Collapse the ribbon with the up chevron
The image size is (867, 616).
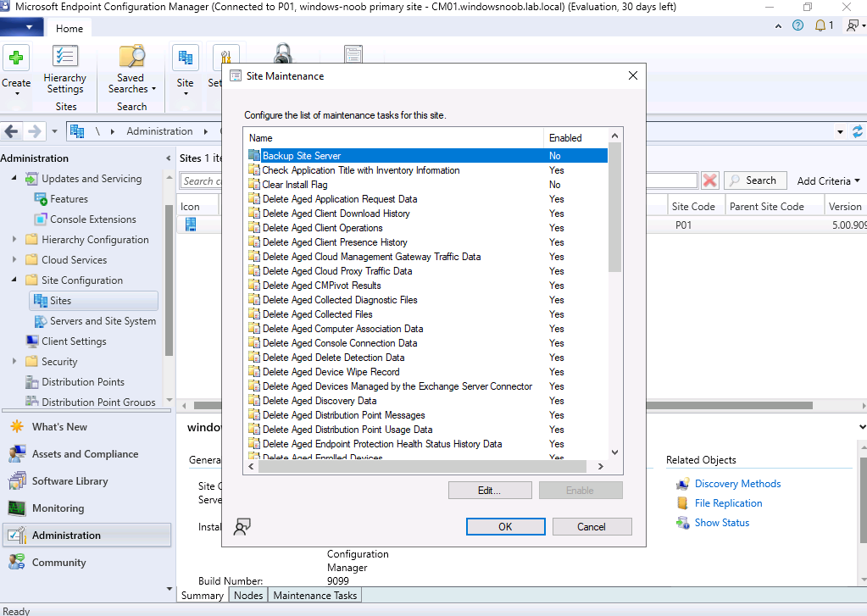pyautogui.click(x=778, y=25)
